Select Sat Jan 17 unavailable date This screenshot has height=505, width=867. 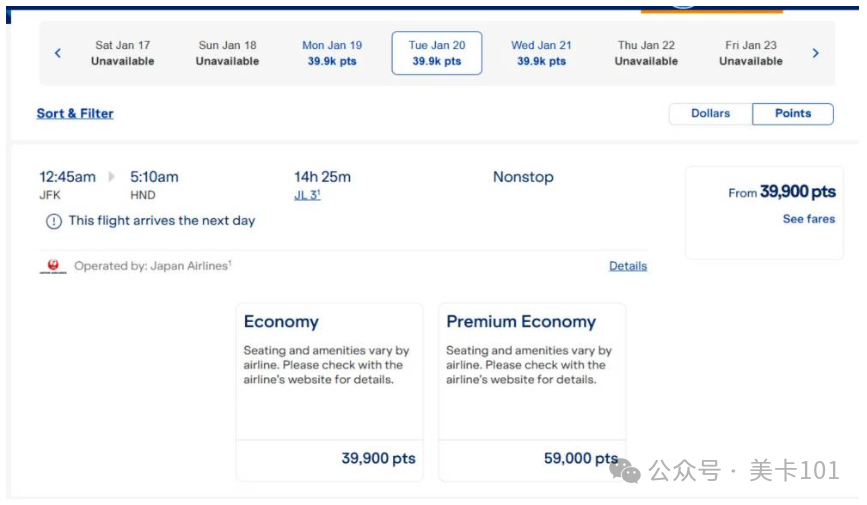tap(123, 53)
